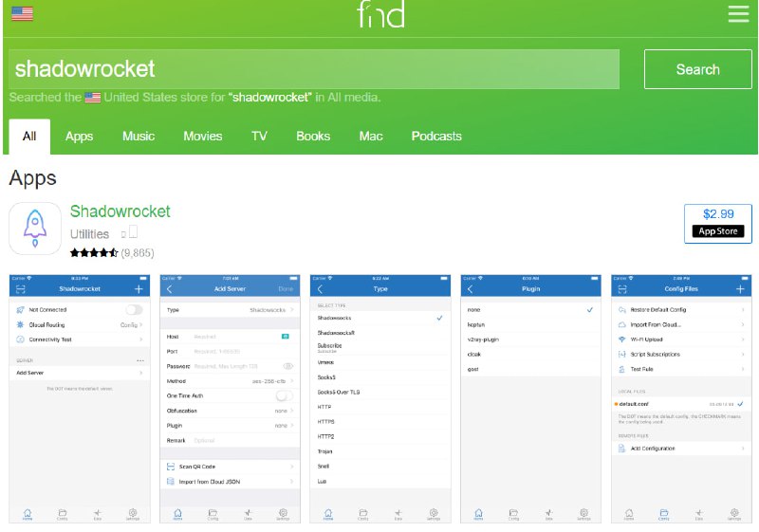Toggle the Not Connected switch
The image size is (759, 532).
click(x=134, y=310)
